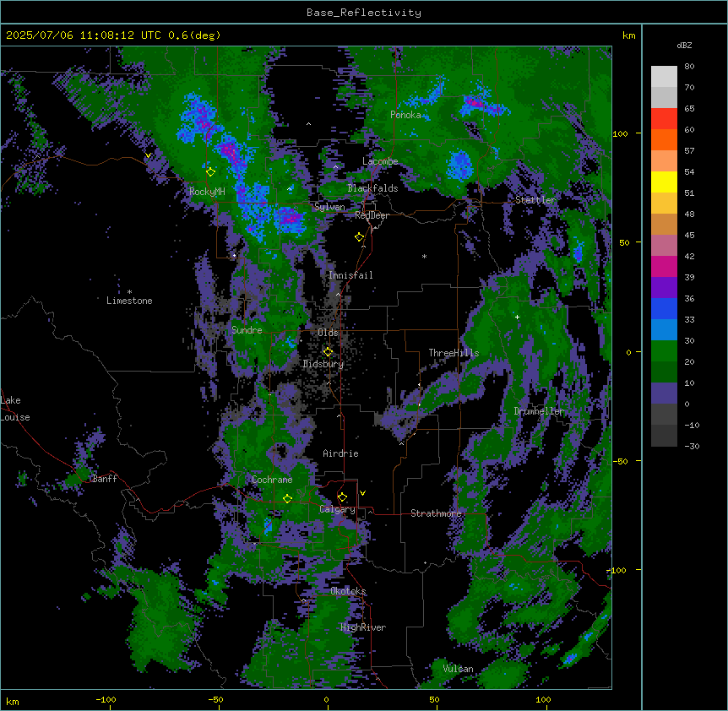
Task: Click the yellow V marker northeast of Calgary
Action: 362,493
